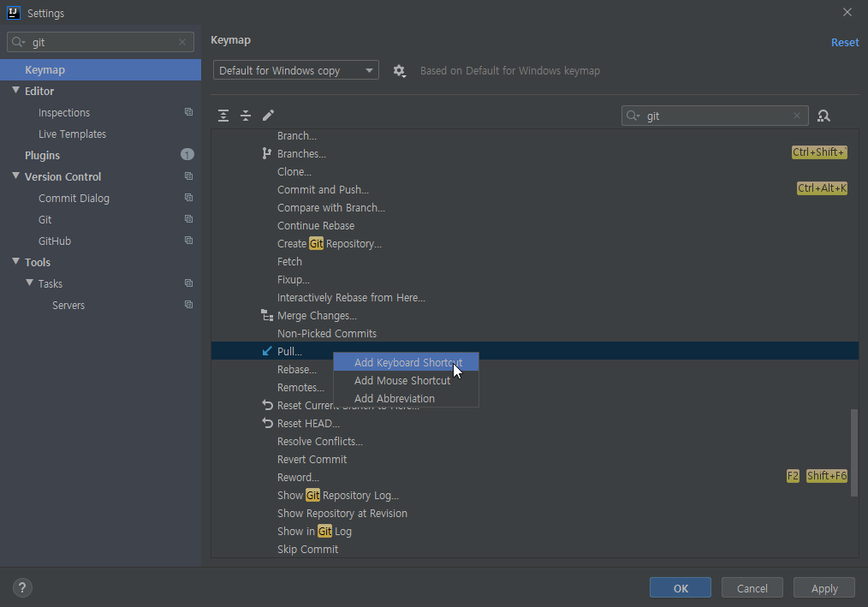Image resolution: width=868 pixels, height=607 pixels.
Task: Open the Help question mark button
Action: (22, 587)
